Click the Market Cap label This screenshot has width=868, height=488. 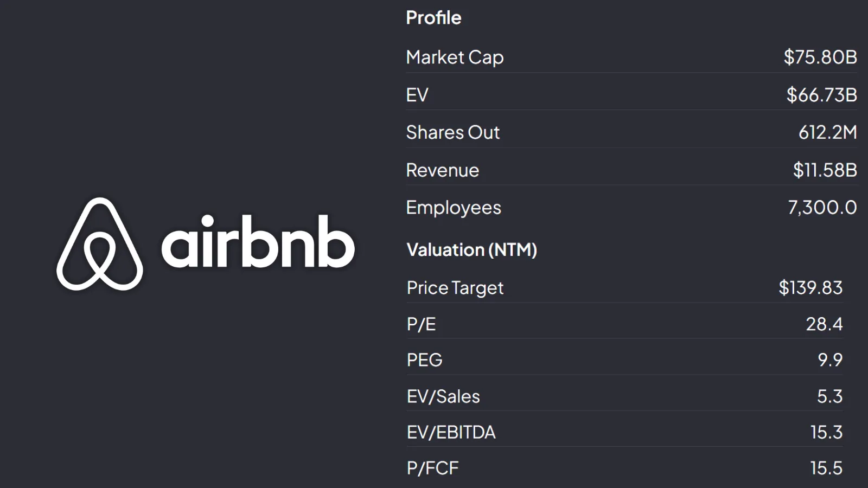coord(455,57)
